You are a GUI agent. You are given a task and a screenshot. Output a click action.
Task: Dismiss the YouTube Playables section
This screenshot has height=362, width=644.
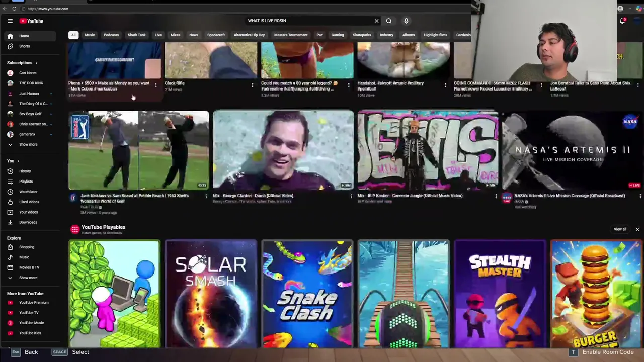(637, 229)
